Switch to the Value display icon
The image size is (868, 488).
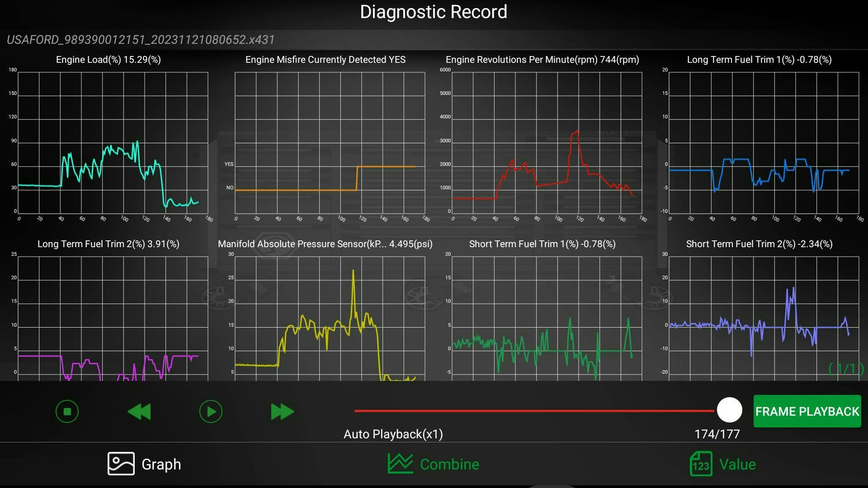point(702,464)
